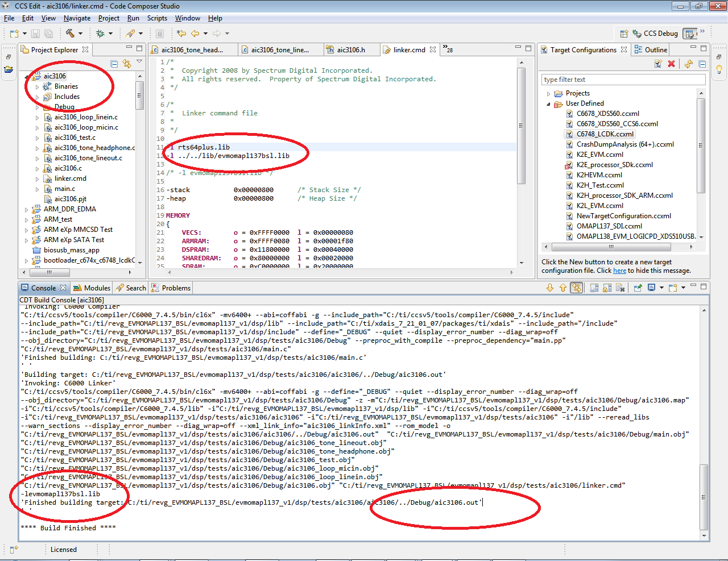Toggle console wrap/sync button (highlighted arrows)
Image resolution: width=728 pixels, height=561 pixels.
coord(577,288)
